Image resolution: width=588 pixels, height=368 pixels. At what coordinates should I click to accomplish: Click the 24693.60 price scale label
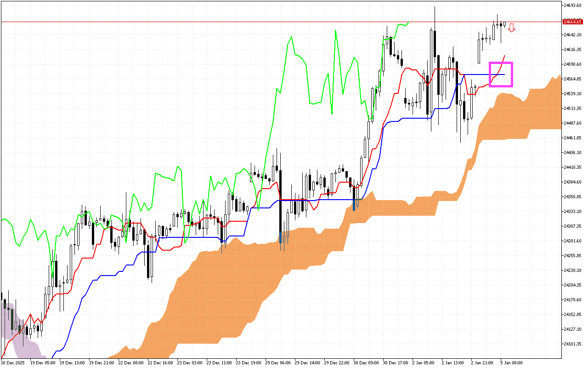pyautogui.click(x=573, y=6)
